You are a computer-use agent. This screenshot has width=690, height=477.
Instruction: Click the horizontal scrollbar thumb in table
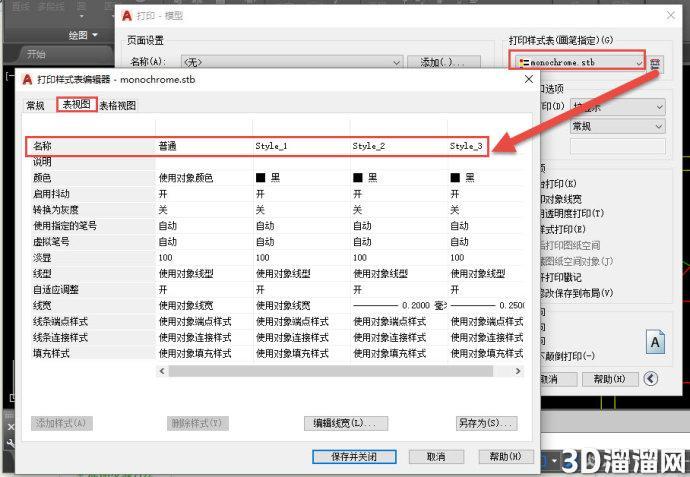331,371
